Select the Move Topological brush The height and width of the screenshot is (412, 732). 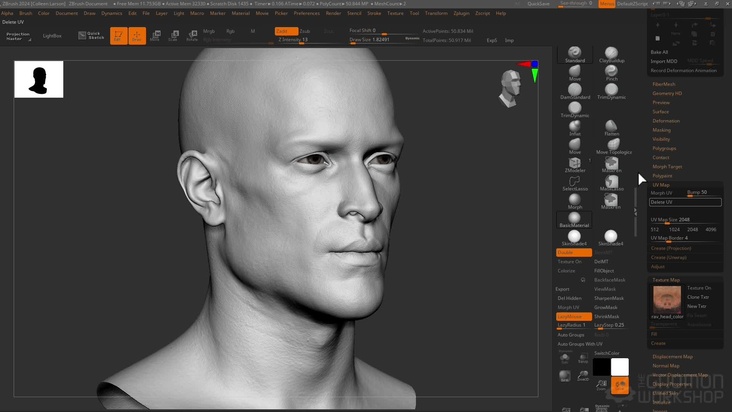pos(613,146)
